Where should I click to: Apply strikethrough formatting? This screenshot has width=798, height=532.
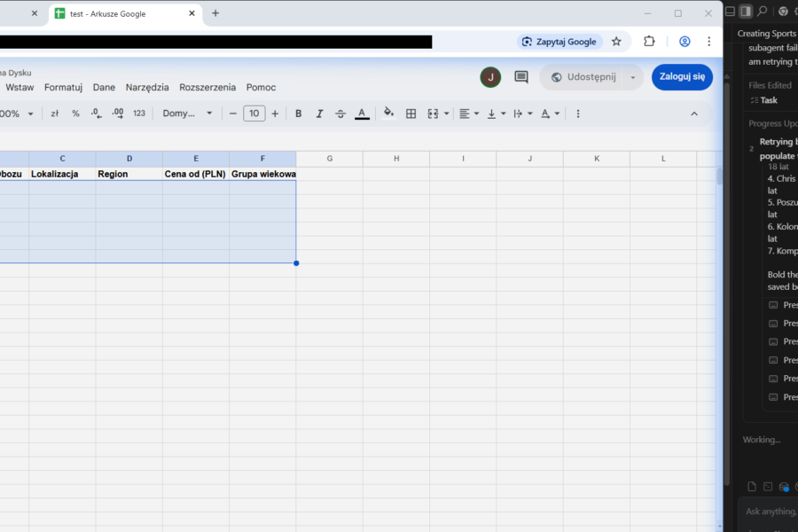(340, 113)
